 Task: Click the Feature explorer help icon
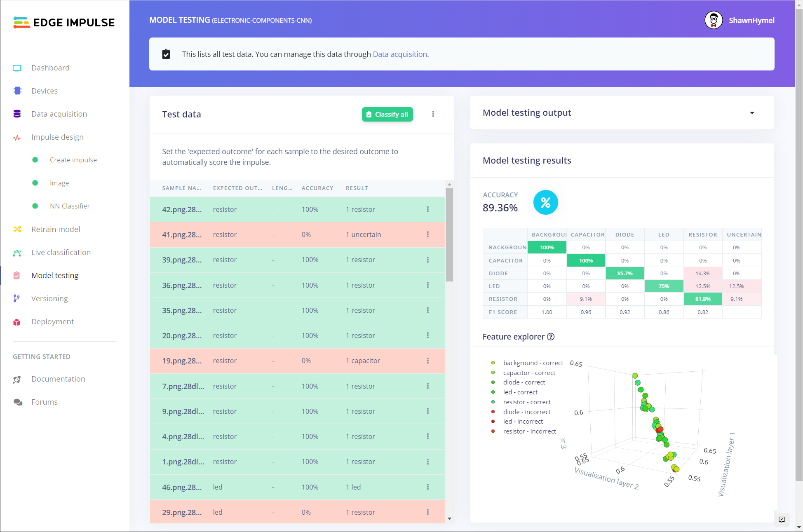(551, 337)
